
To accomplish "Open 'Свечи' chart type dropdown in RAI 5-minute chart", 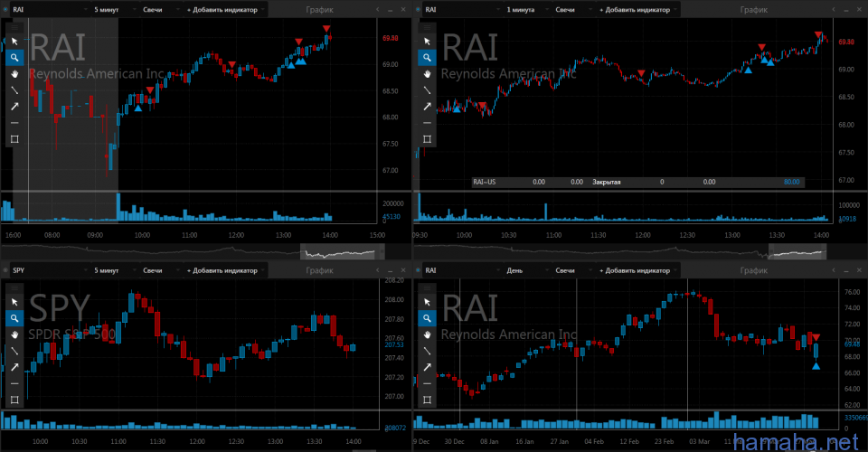I will pos(157,9).
